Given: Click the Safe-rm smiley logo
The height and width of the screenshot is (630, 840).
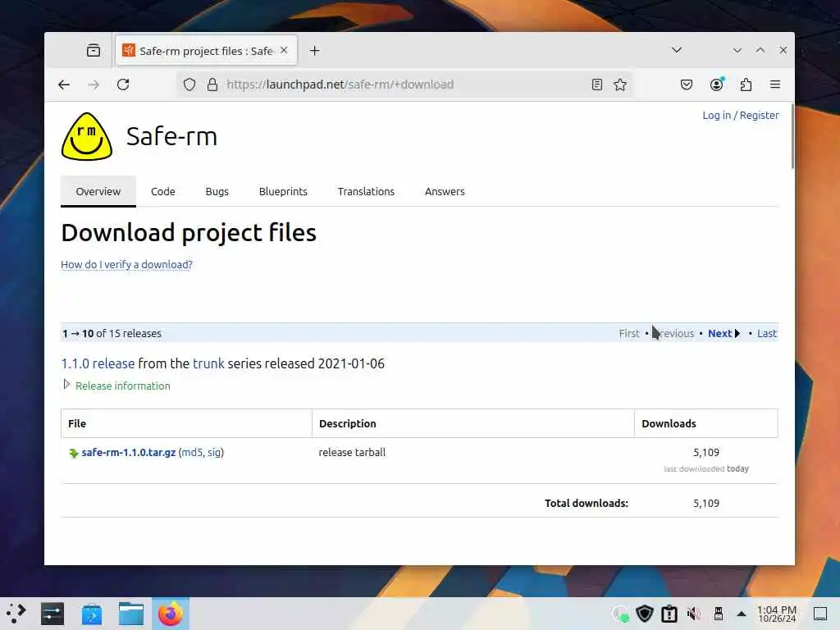Looking at the screenshot, I should (87, 136).
